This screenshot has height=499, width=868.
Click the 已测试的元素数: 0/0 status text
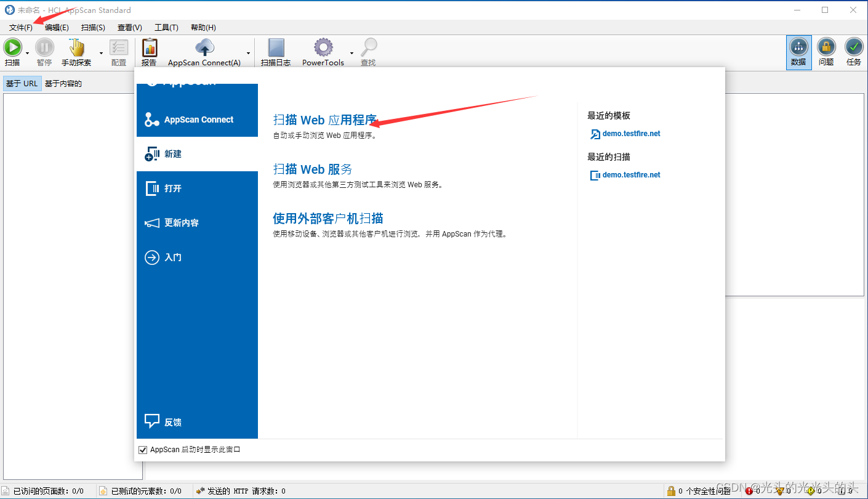[x=146, y=491]
